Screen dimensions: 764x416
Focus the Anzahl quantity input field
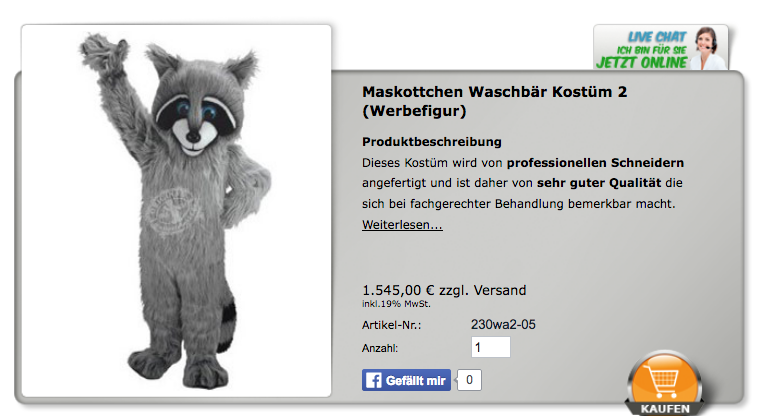click(491, 347)
